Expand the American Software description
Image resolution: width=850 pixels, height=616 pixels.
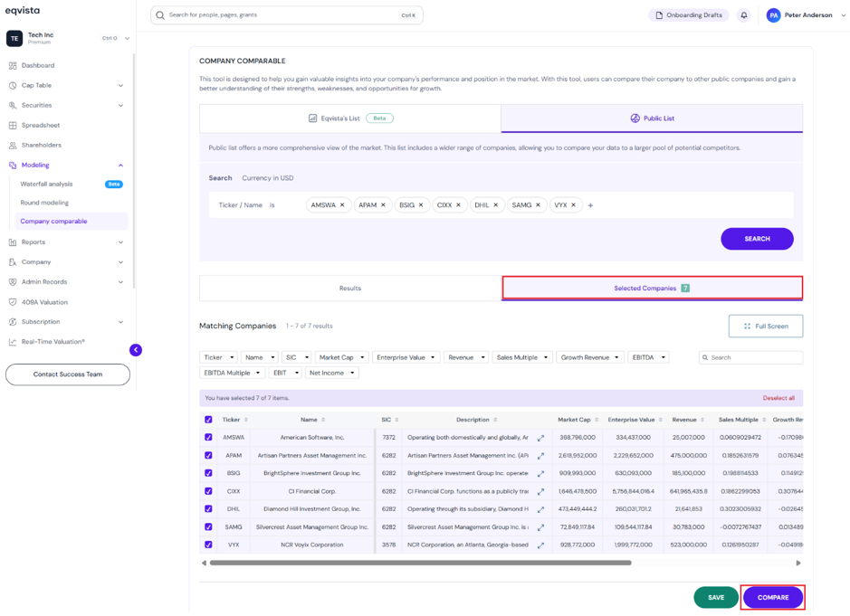(540, 438)
